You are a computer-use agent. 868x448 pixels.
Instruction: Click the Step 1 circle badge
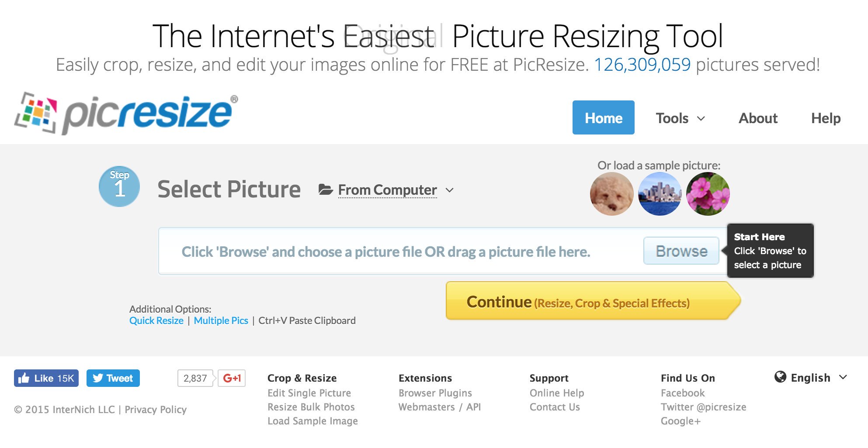119,186
